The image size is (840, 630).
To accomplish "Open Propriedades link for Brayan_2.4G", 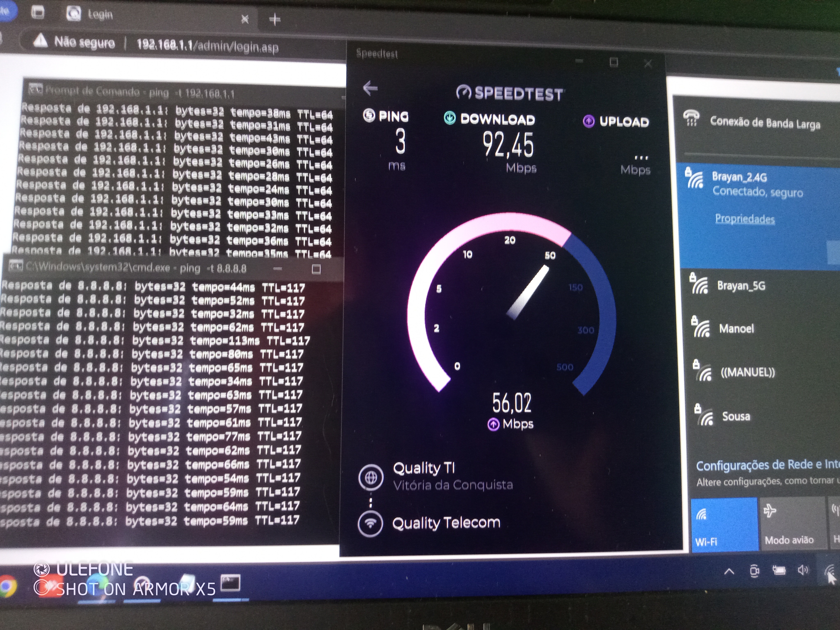I will 744,219.
